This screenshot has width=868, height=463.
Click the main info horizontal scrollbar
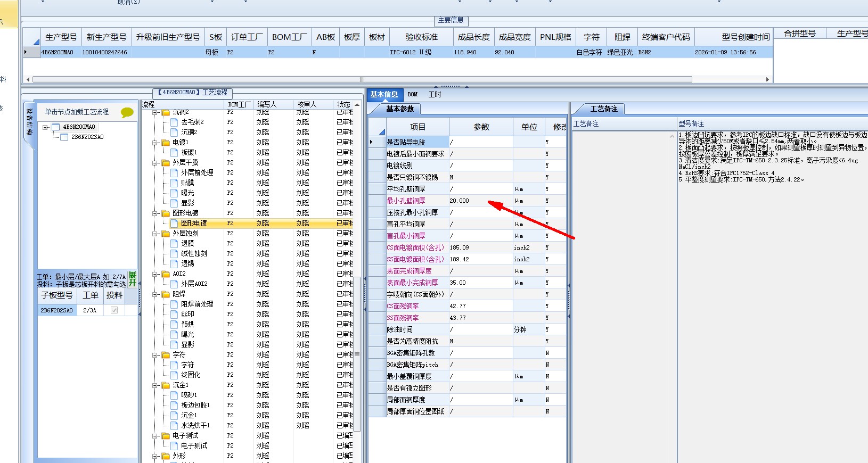[x=362, y=79]
